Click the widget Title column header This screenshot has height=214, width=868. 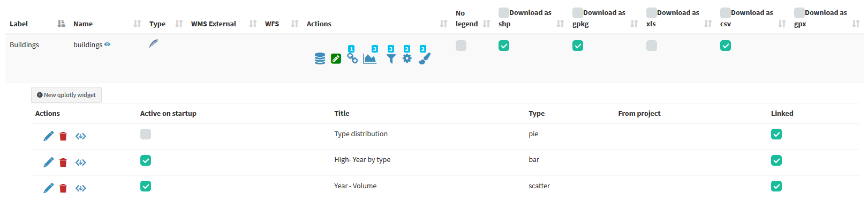(342, 113)
